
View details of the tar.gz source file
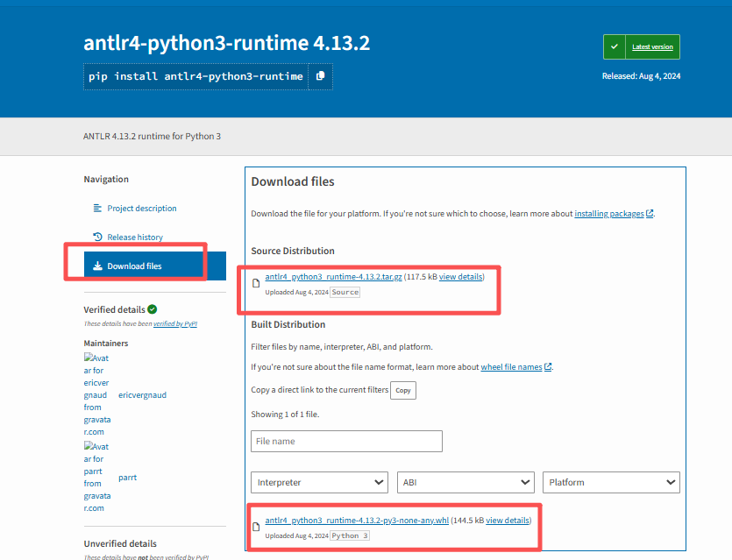460,277
